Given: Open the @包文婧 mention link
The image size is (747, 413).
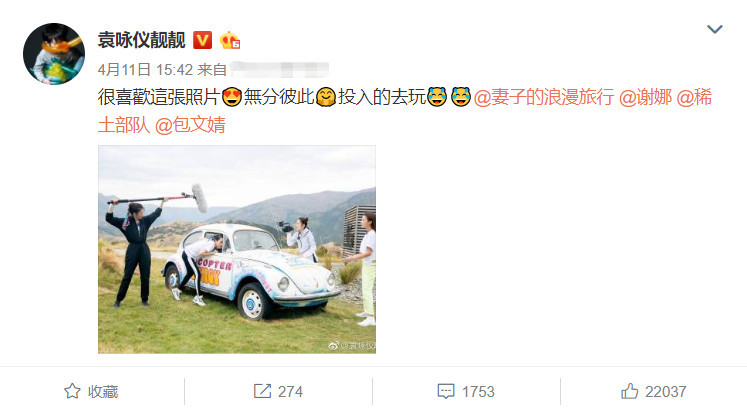Looking at the screenshot, I should 190,125.
